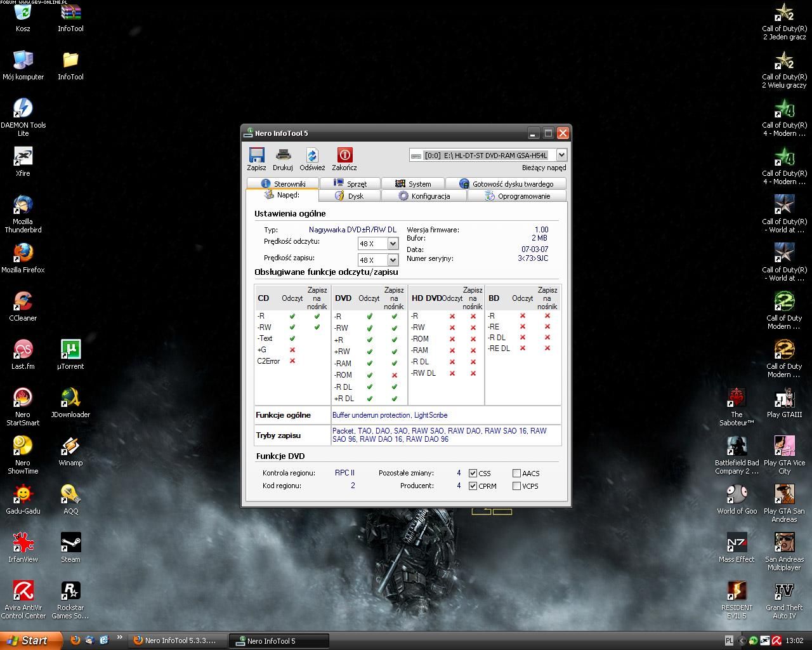Screen dimensions: 812x650
Task: Click the 13:02 taskbar clock
Action: click(794, 640)
